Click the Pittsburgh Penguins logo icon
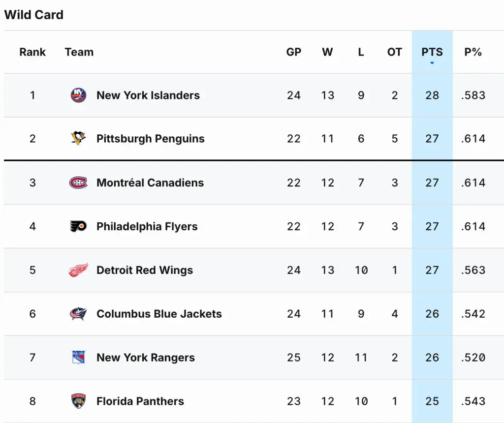The width and height of the screenshot is (504, 423). (x=78, y=139)
